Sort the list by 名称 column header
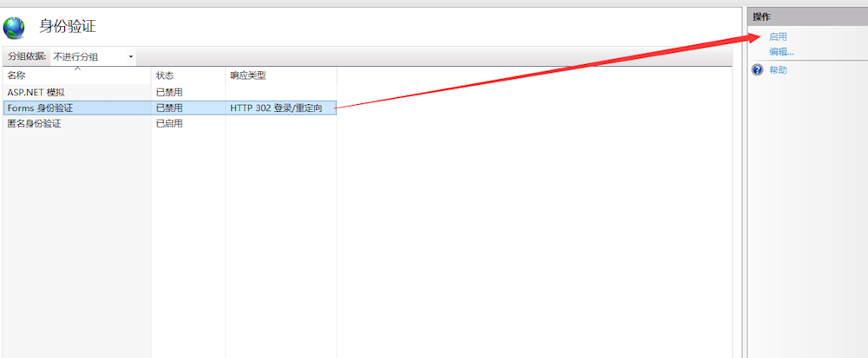The width and height of the screenshot is (868, 358). 17,76
